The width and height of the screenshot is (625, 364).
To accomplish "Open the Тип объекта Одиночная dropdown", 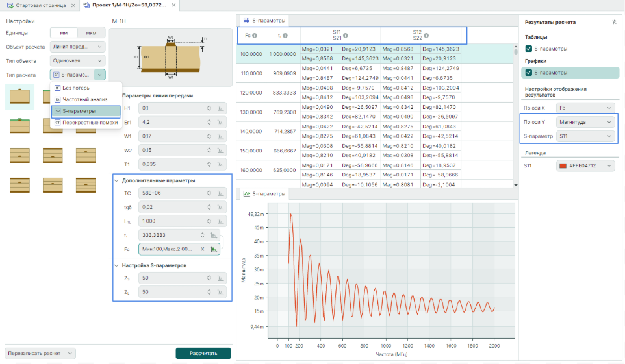I will (77, 60).
